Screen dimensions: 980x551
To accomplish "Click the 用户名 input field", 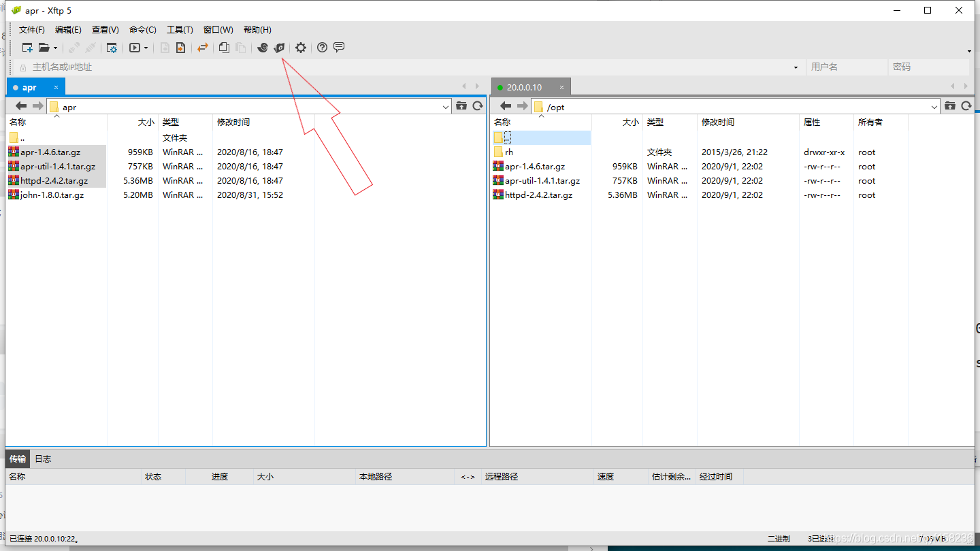I will (x=847, y=67).
